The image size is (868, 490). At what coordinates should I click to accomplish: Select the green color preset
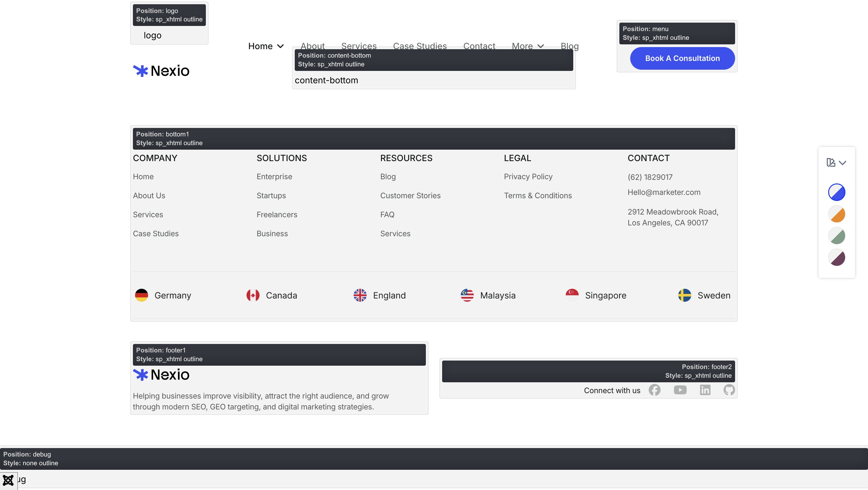click(x=836, y=236)
